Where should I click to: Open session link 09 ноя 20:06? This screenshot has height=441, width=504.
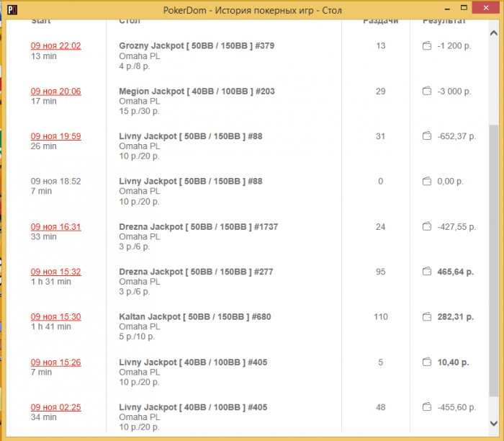tap(56, 92)
